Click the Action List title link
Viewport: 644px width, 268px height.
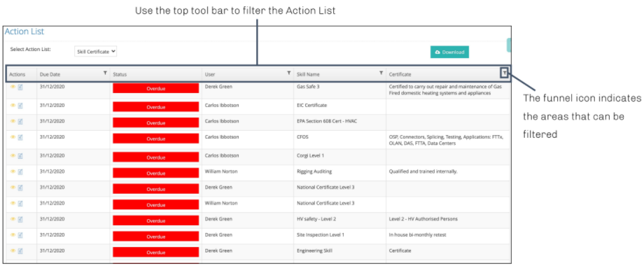click(x=24, y=31)
